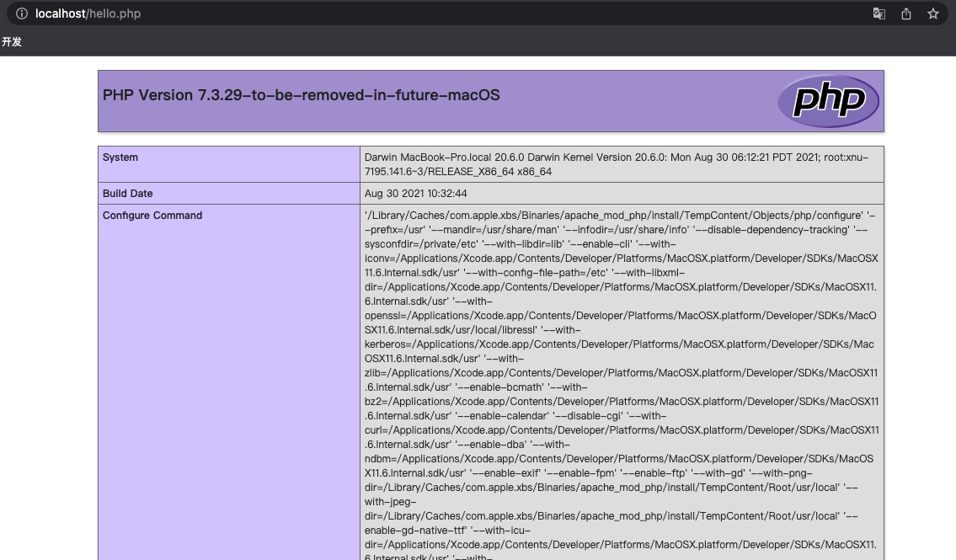956x560 pixels.
Task: Click the 7195.141.6~3/RELEASE_X86_64 x86_64 text line
Action: [x=458, y=172]
